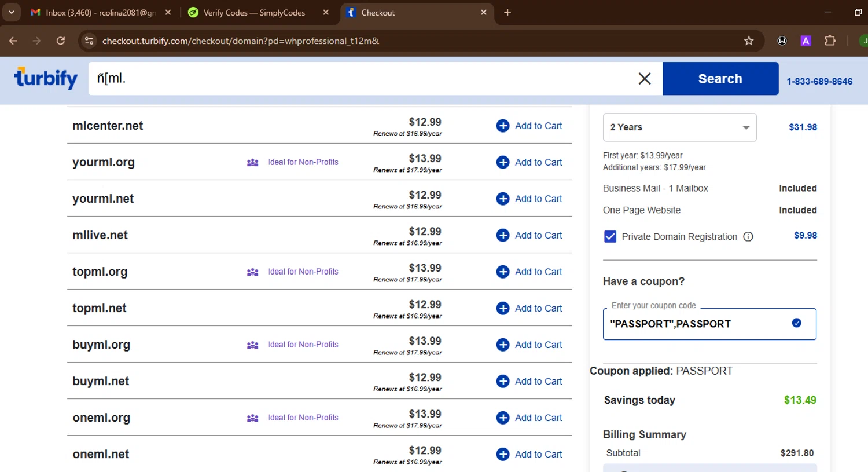The image size is (868, 472).
Task: Click the browser address bar URL
Action: tap(241, 41)
